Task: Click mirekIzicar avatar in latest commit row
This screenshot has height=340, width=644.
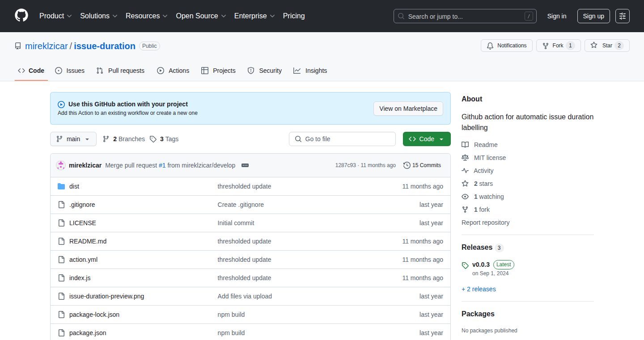Action: [61, 165]
